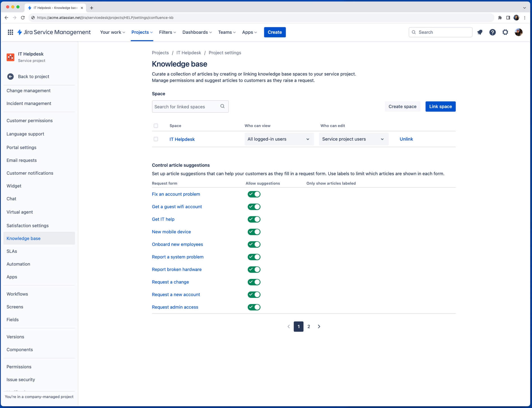Toggle off suggestions for New mobile device
The width and height of the screenshot is (532, 408).
pos(254,232)
